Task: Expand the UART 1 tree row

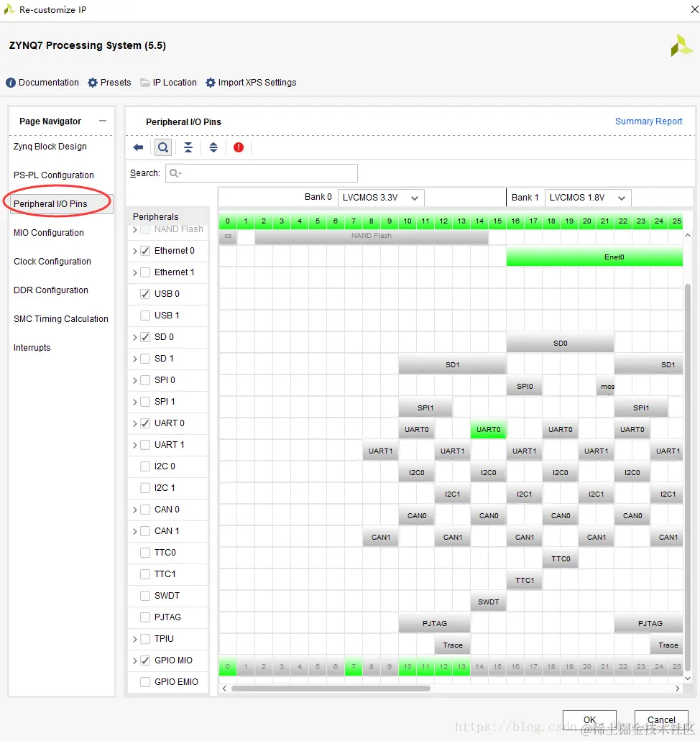Action: point(134,445)
